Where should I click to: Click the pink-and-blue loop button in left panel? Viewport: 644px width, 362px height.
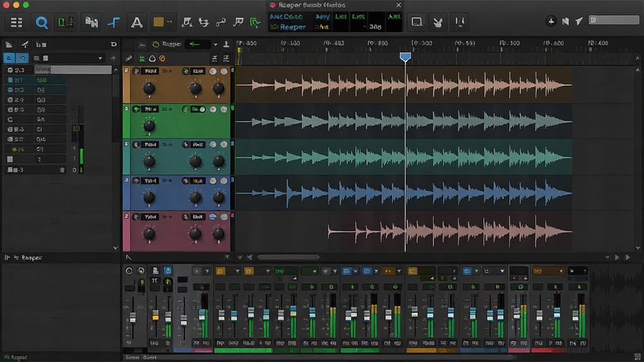click(x=22, y=58)
